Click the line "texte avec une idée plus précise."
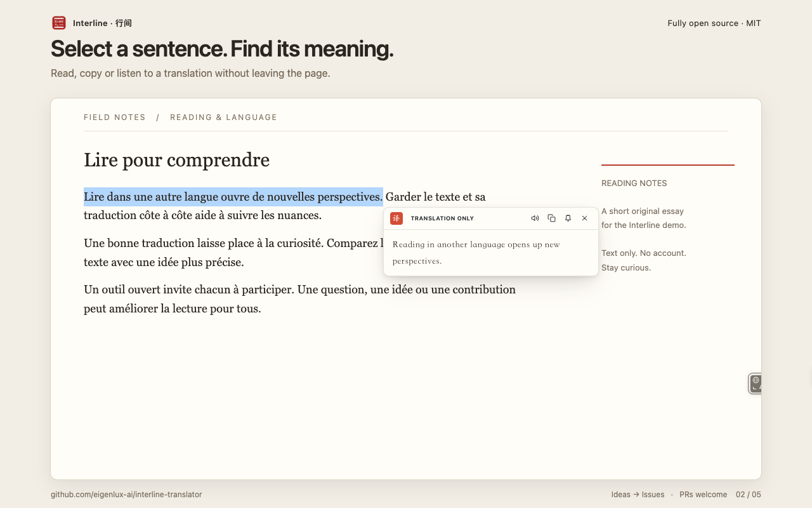This screenshot has width=812, height=508. [x=164, y=262]
